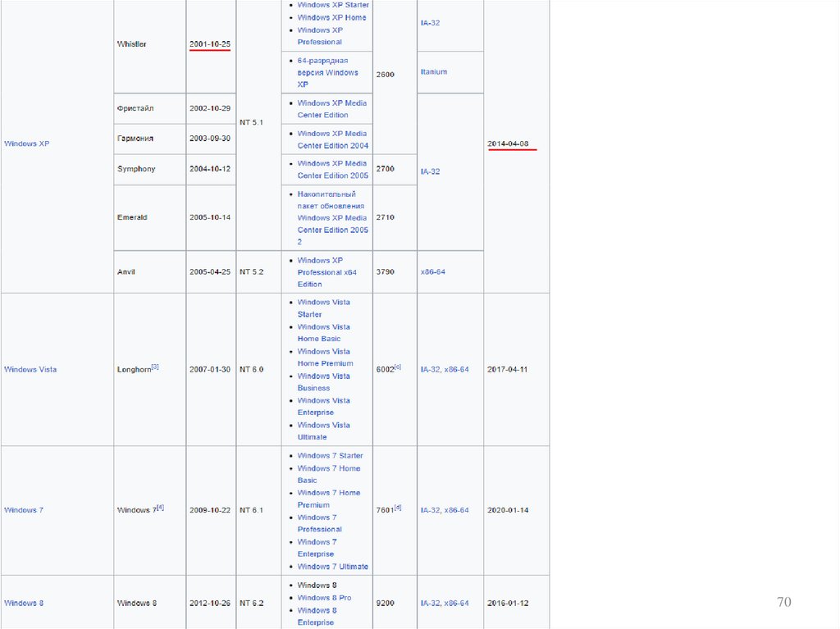Select the date 2002-10-29
Screen dimensions: 840x629
210,108
